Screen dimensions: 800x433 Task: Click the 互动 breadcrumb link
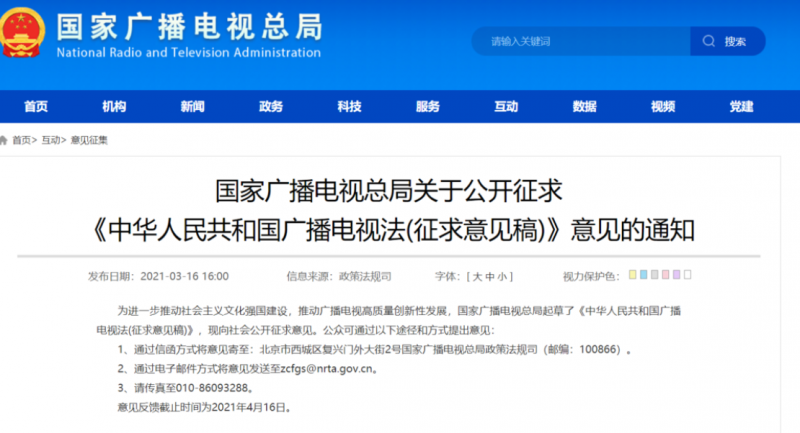50,141
